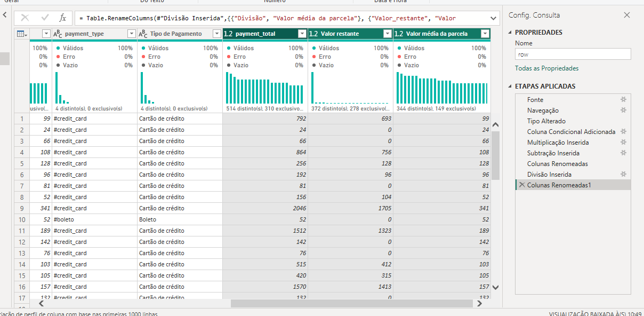Click the fx function icon
Viewport: 644px width, 316px height.
(x=62, y=18)
